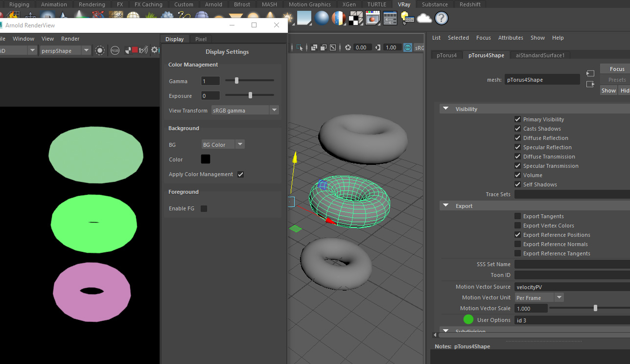This screenshot has height=364, width=630.
Task: Toggle Apply Color Management in Display Settings
Action: (x=240, y=174)
